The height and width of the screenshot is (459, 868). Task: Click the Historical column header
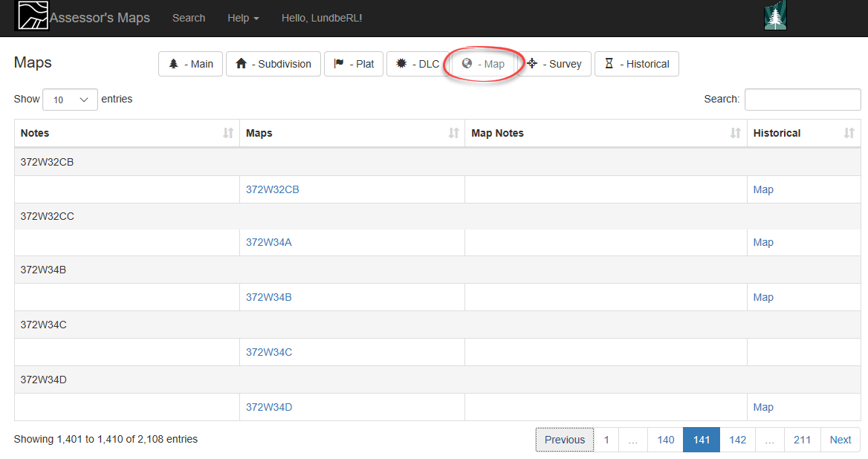click(x=804, y=133)
